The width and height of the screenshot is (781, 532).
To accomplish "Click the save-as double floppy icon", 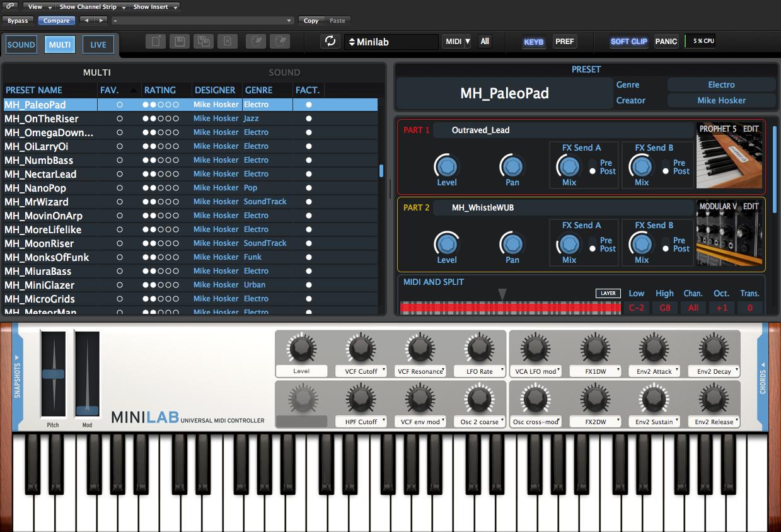I will pyautogui.click(x=203, y=42).
